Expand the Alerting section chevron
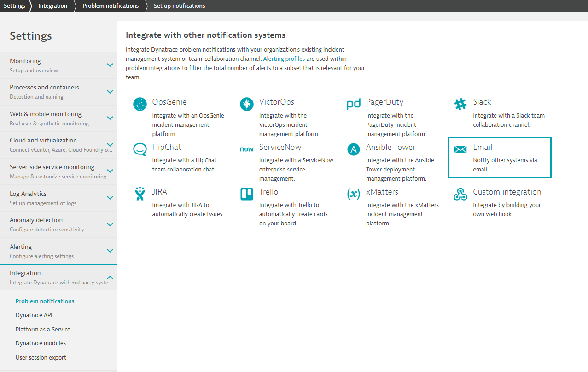588x372 pixels. [110, 251]
